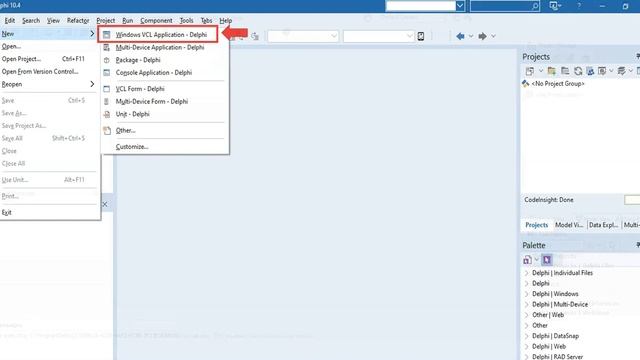
Task: Open the Search menu
Action: tap(31, 20)
